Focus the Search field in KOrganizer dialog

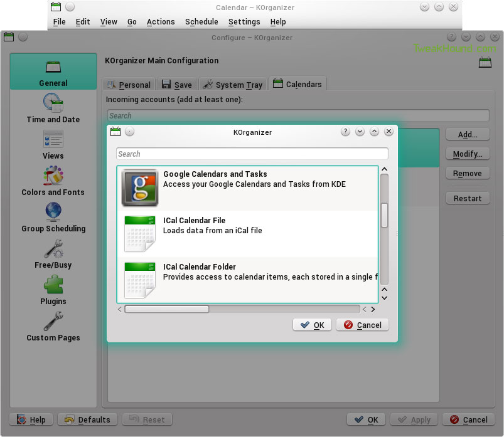click(x=252, y=154)
